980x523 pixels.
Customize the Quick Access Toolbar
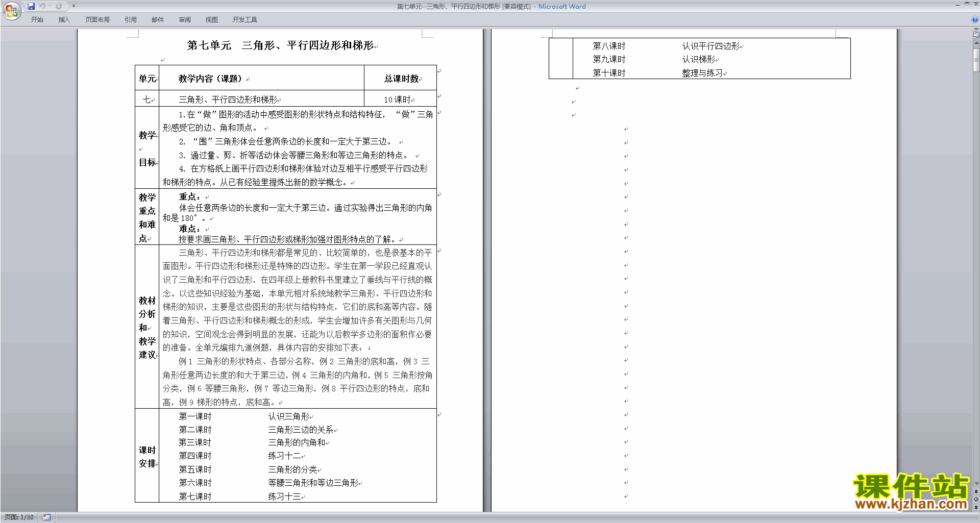click(73, 6)
